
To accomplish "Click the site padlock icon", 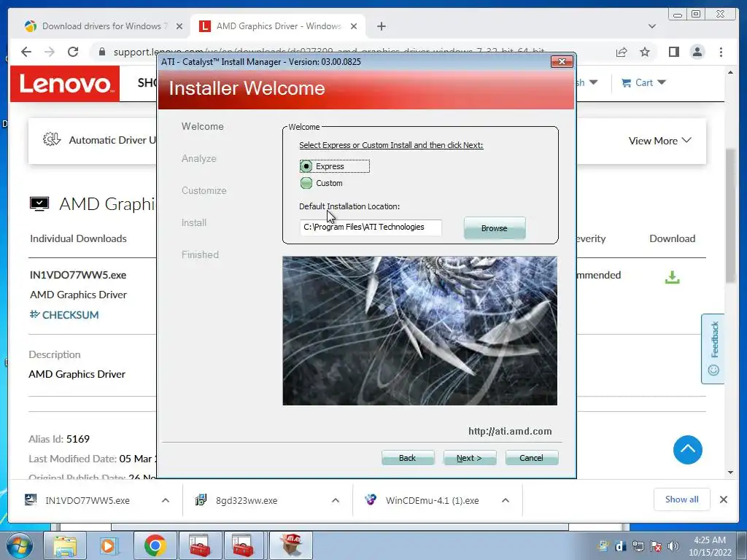I will pos(101,52).
